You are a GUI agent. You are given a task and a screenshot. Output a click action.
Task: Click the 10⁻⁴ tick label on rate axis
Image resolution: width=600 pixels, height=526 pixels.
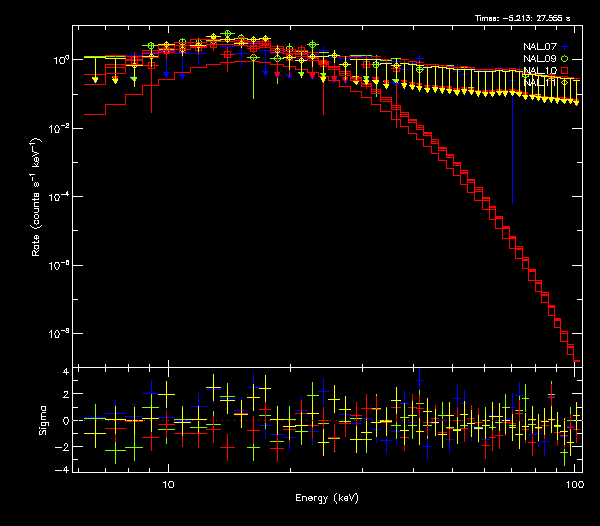coord(61,197)
